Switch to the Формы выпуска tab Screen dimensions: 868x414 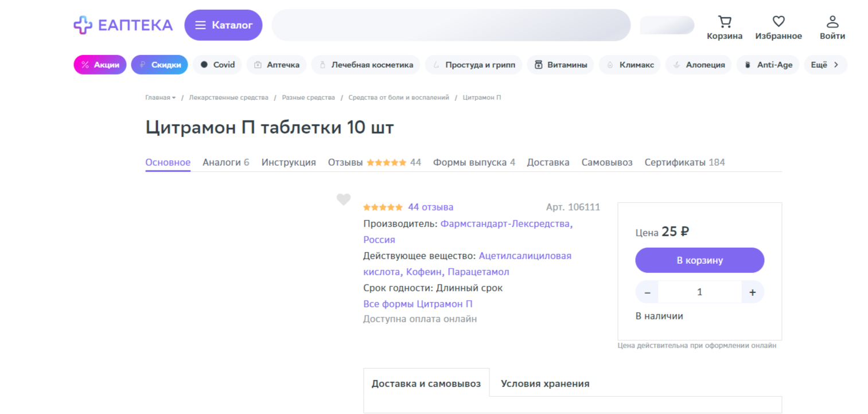coord(474,162)
